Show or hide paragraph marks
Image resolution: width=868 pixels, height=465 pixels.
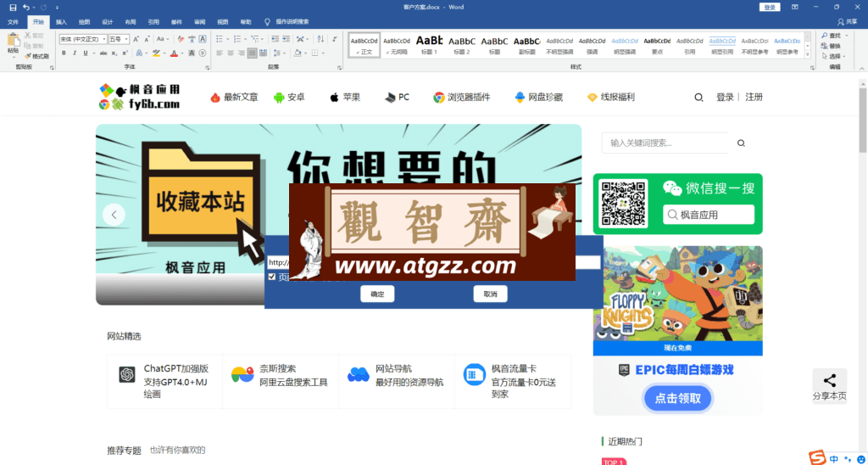334,39
